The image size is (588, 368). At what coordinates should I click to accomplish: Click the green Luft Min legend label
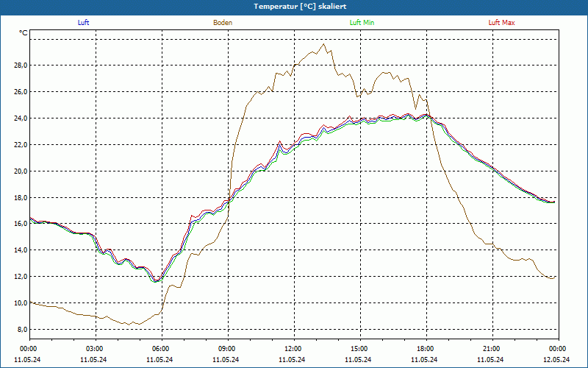(x=362, y=23)
